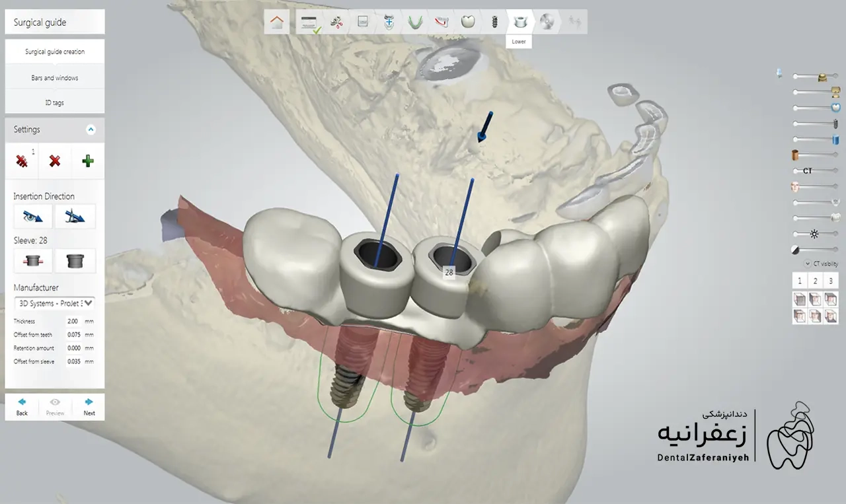The height and width of the screenshot is (504, 846).
Task: Edit the Offset from sleeve field
Action: pos(73,361)
